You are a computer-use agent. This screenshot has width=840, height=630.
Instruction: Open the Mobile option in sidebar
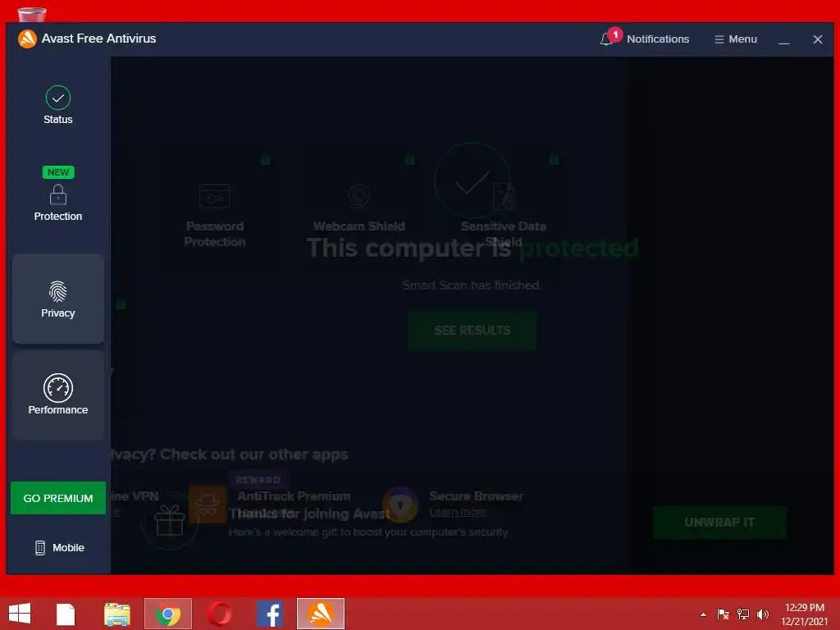point(59,547)
